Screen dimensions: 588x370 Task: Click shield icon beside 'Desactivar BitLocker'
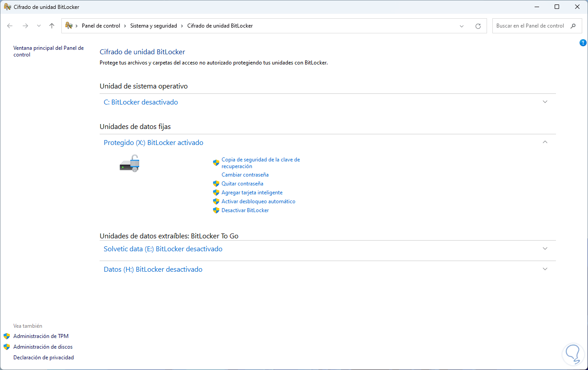216,210
